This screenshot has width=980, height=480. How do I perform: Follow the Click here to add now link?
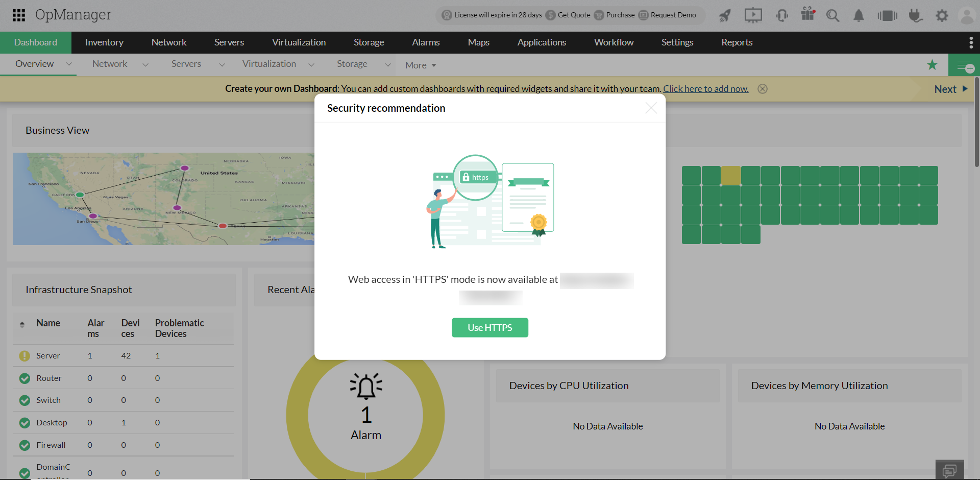point(706,89)
